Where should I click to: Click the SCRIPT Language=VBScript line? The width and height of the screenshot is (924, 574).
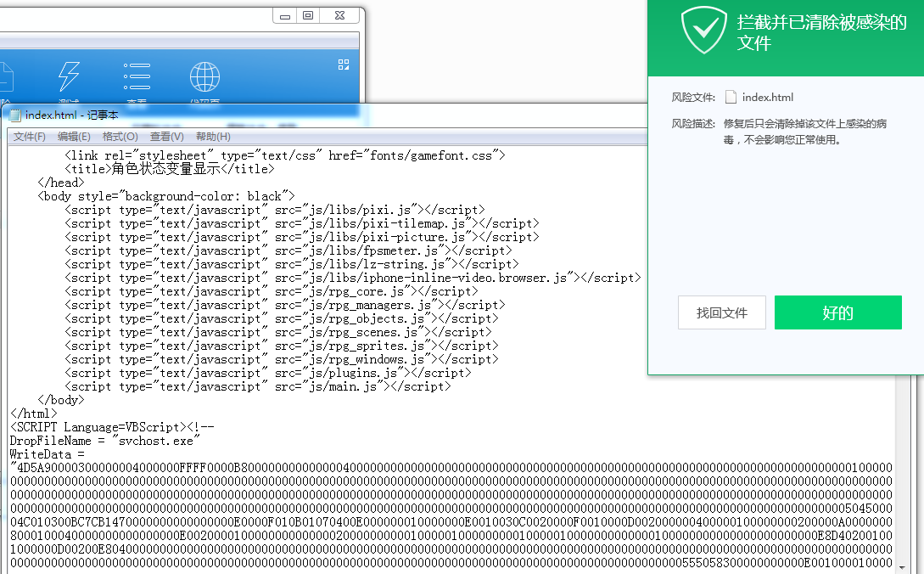112,427
